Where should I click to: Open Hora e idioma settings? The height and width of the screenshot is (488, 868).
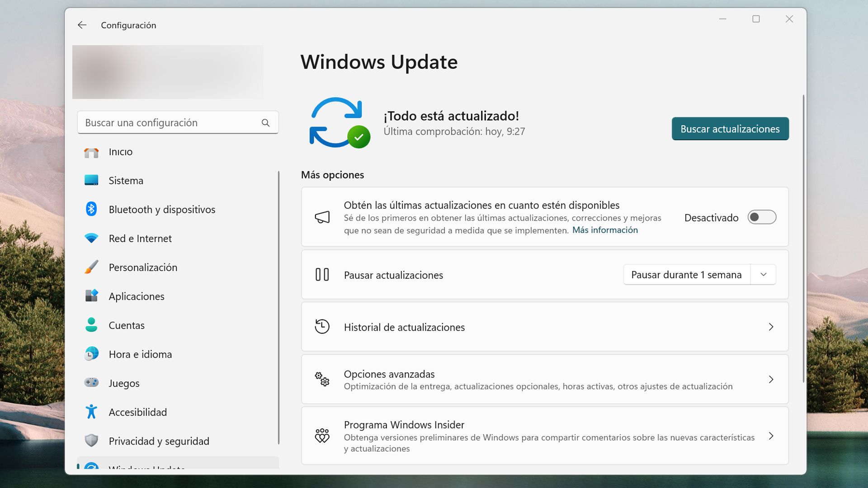(177, 354)
